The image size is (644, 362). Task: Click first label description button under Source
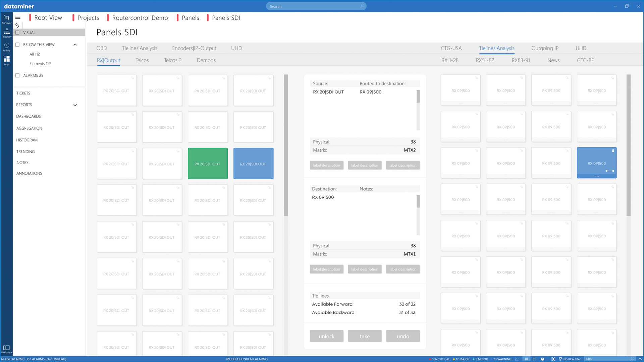[327, 165]
